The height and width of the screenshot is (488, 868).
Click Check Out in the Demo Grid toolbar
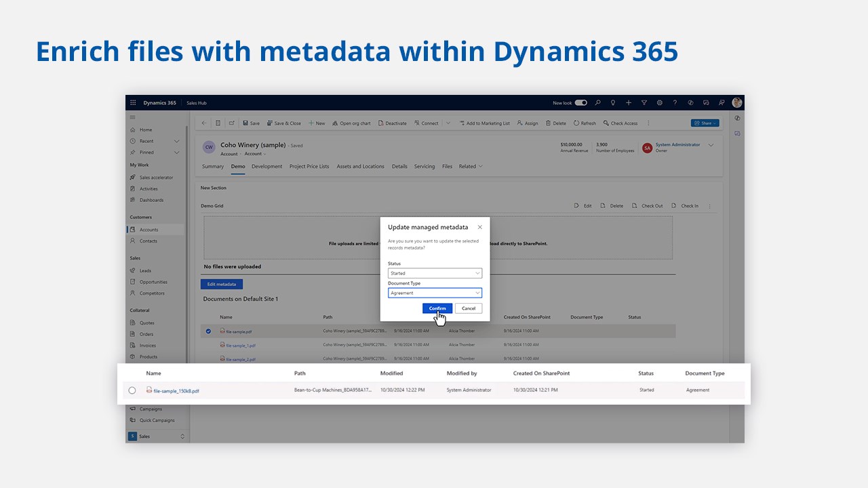click(x=648, y=206)
